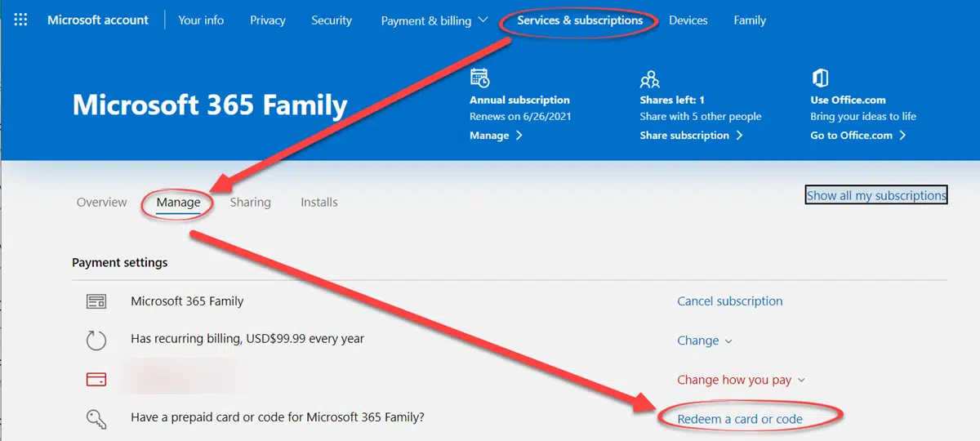Click the 'Share with 5 other people' text
Viewport: 980px width, 441px height.
pos(701,117)
